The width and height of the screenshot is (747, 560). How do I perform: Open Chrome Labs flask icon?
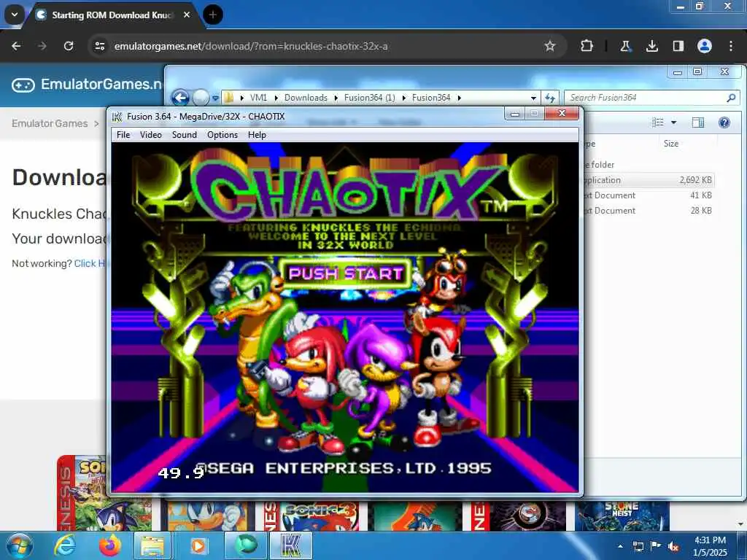[x=625, y=46]
